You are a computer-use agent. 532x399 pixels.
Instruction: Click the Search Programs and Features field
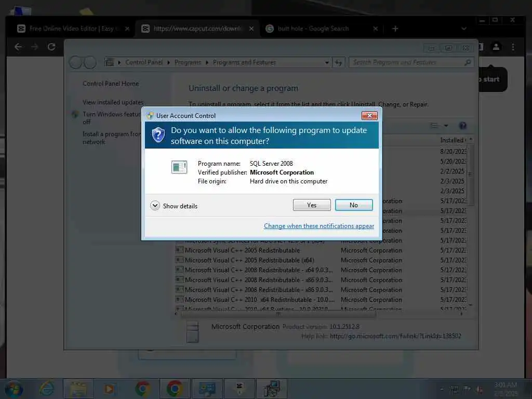click(x=411, y=62)
